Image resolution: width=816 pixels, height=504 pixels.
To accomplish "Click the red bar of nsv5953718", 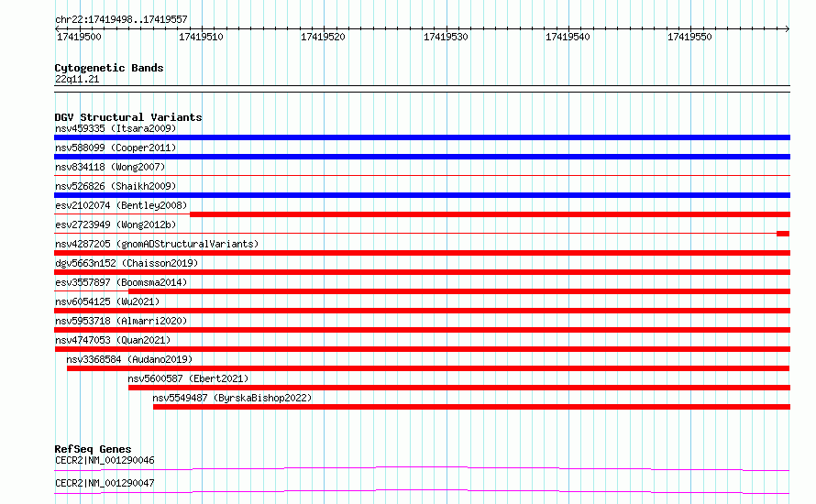I will click(x=422, y=330).
